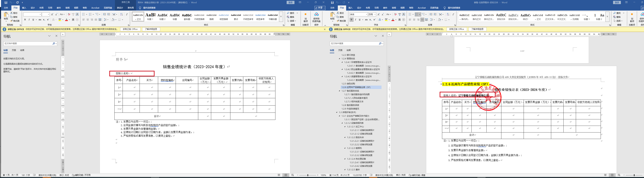644x178 pixels.
Task: Open the 表设计 tab in the left window
Action: coord(120,8)
